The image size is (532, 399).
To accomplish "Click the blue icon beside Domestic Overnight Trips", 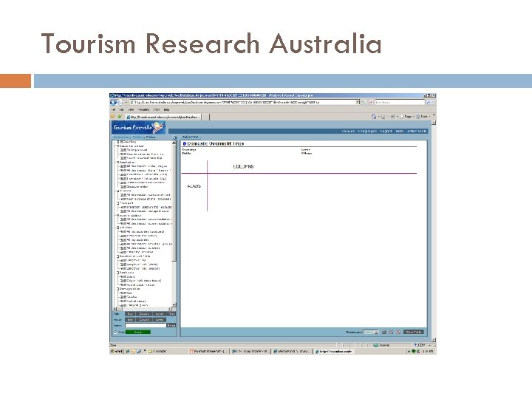I will (185, 144).
